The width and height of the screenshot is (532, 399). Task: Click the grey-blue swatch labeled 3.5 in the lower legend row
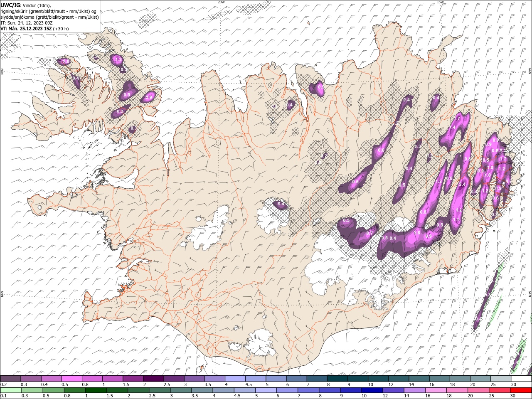202,390
